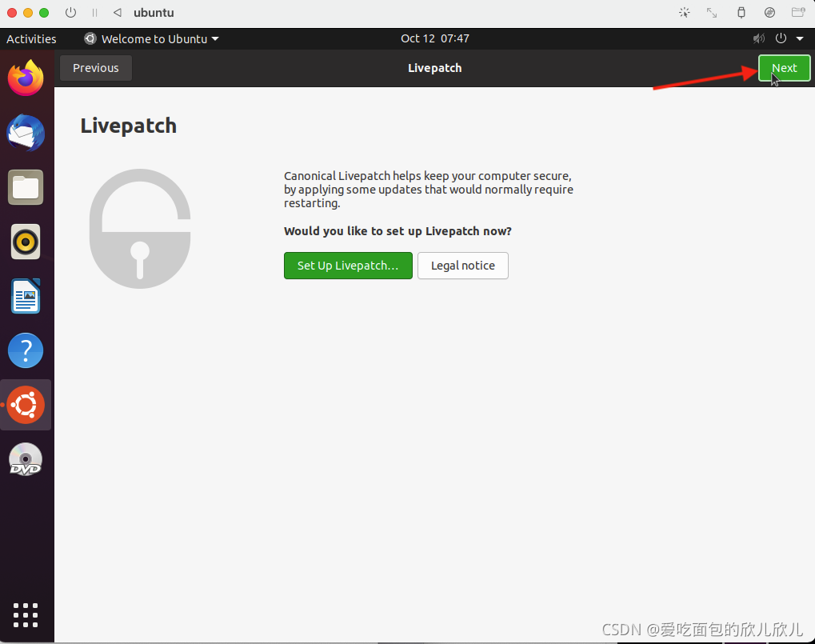815x644 pixels.
Task: Select the Ubuntu welcome app dock icon
Action: pos(26,405)
